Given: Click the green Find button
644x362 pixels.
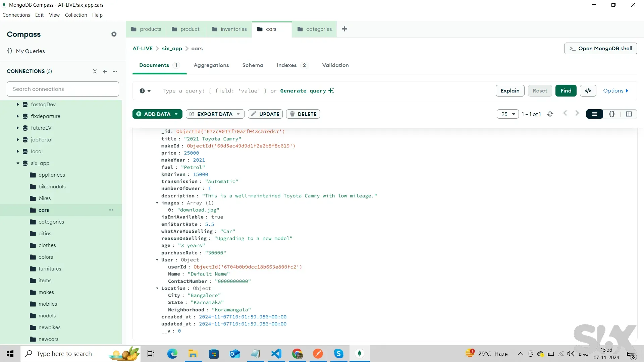Looking at the screenshot, I should pyautogui.click(x=566, y=91).
